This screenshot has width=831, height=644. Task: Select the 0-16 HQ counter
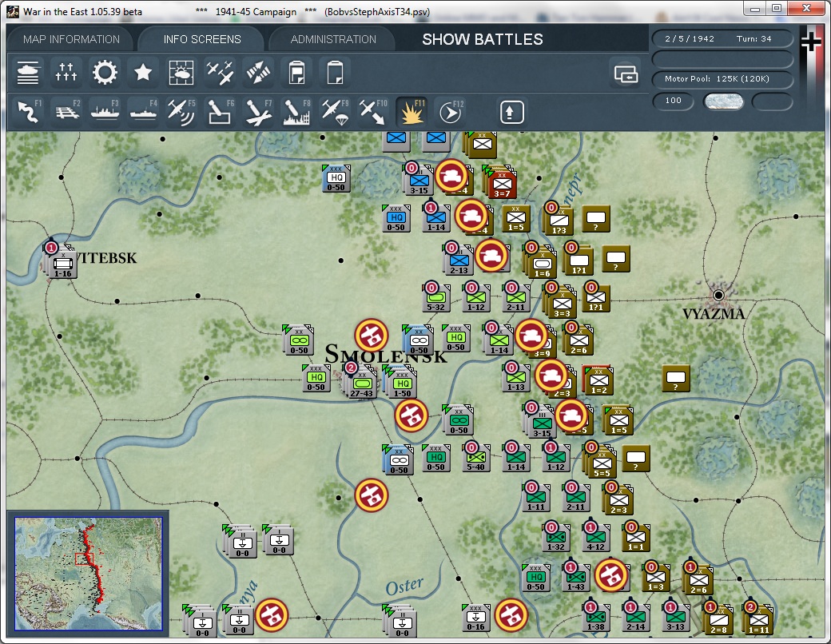coord(475,618)
